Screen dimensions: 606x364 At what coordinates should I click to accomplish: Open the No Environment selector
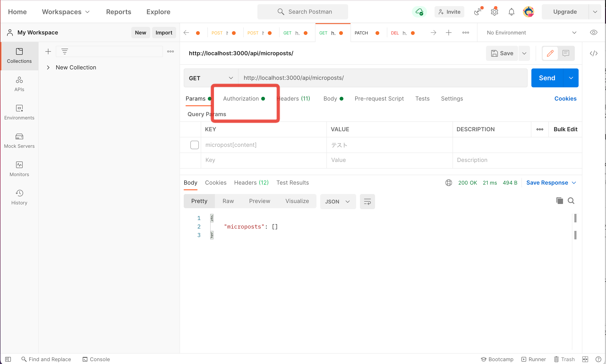(530, 32)
